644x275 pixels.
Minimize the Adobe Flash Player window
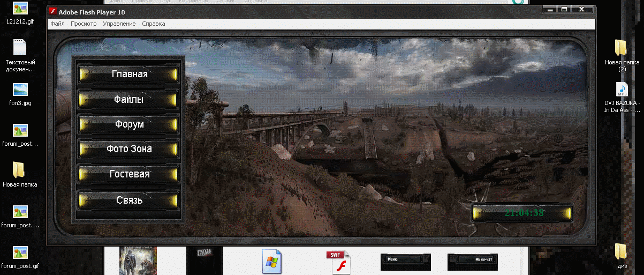point(549,9)
